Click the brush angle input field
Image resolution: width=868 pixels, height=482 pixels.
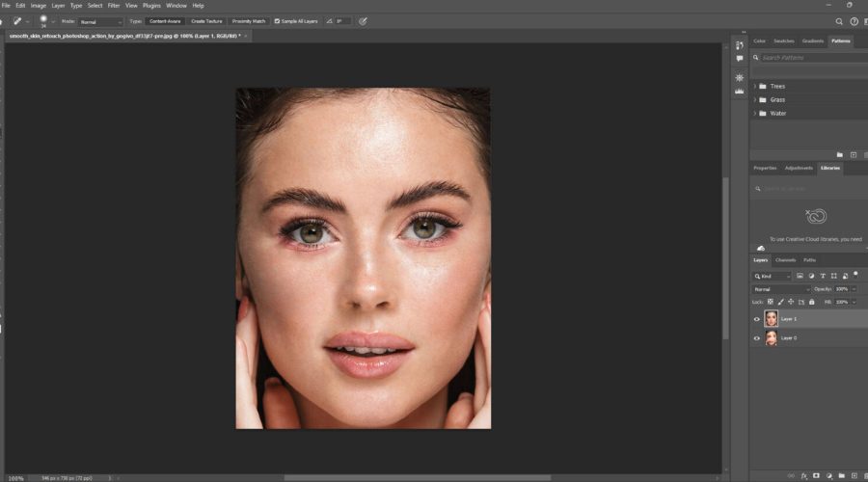click(342, 21)
